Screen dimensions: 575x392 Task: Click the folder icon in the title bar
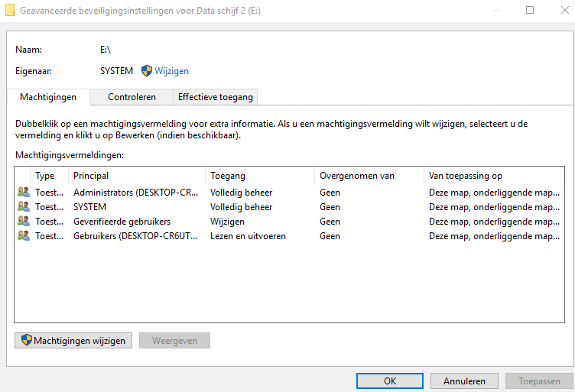pos(10,11)
